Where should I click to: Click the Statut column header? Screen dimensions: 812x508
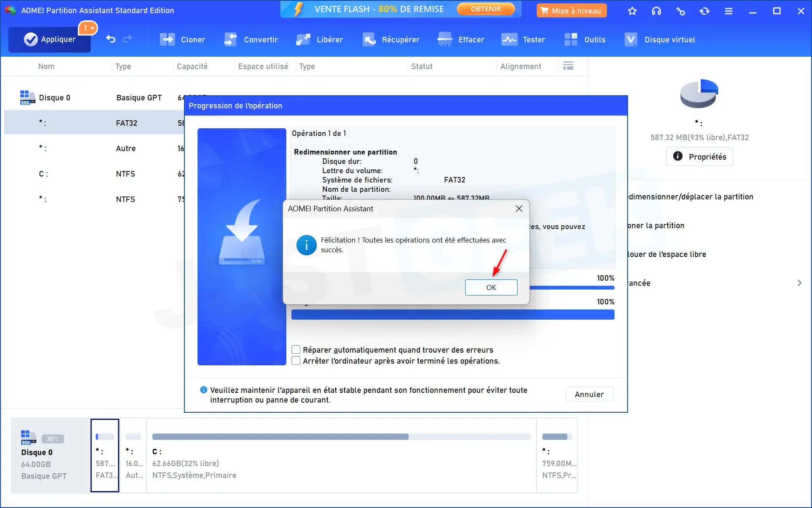[422, 66]
